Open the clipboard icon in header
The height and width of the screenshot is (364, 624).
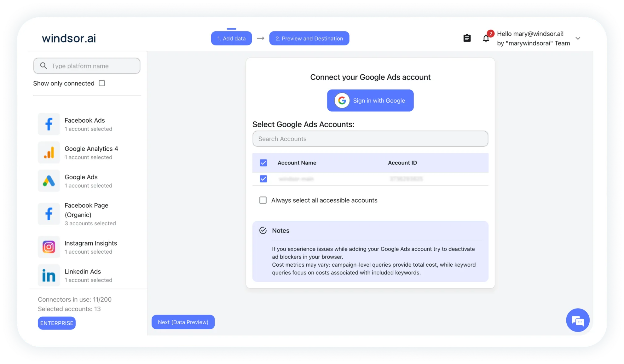[x=467, y=38]
